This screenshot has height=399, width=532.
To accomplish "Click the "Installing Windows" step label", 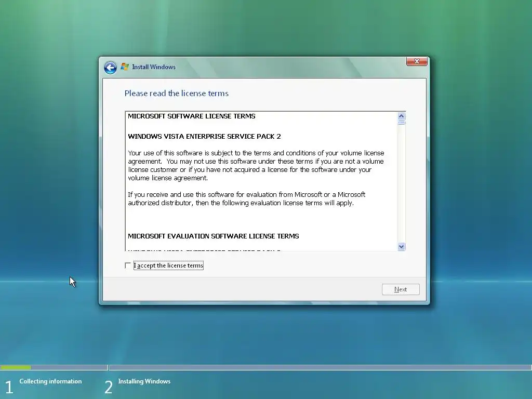I will pyautogui.click(x=144, y=381).
